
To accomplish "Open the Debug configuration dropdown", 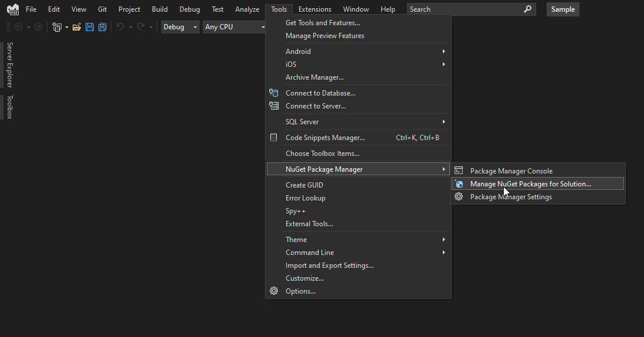I will 180,27.
